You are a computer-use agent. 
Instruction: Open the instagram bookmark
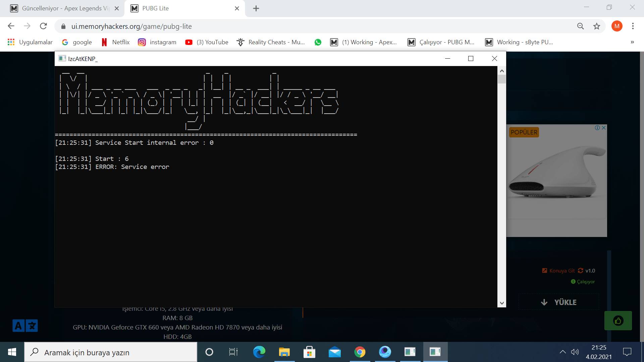click(157, 42)
